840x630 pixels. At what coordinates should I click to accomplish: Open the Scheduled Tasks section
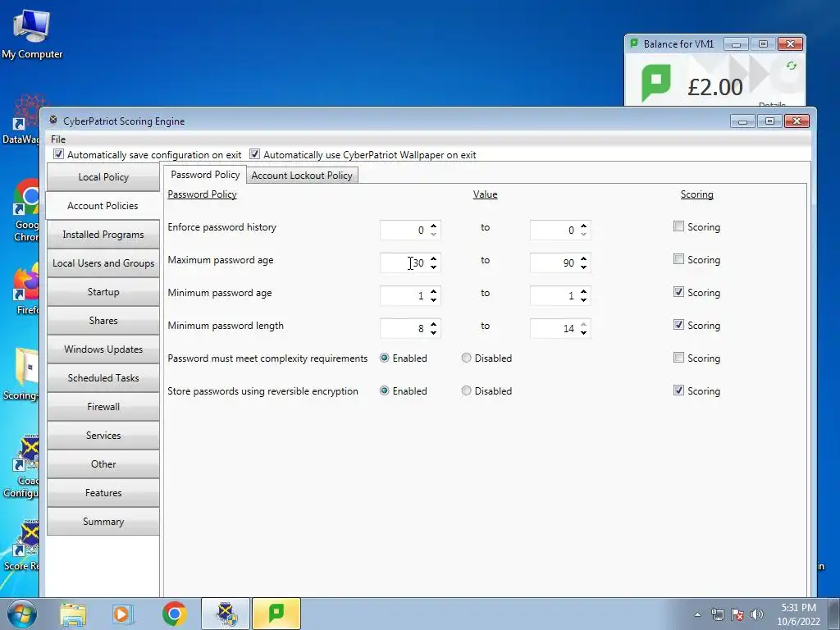[x=103, y=377]
